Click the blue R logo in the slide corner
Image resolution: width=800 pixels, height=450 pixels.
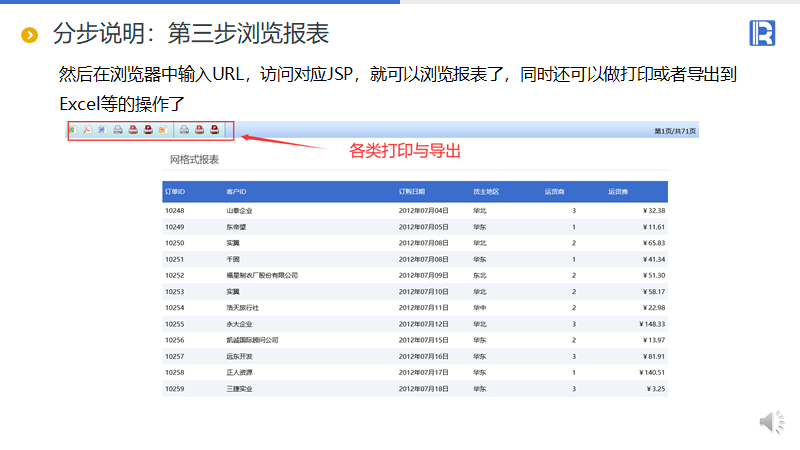point(762,33)
